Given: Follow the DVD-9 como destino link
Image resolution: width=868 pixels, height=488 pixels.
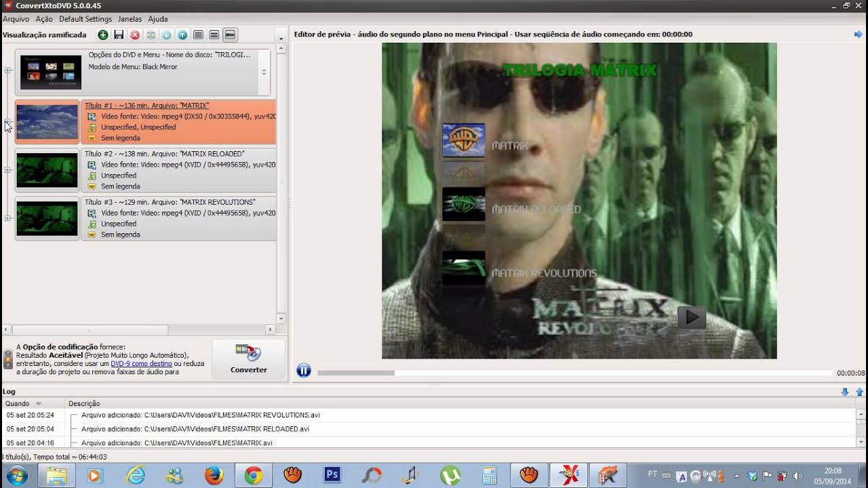Looking at the screenshot, I should pyautogui.click(x=141, y=363).
